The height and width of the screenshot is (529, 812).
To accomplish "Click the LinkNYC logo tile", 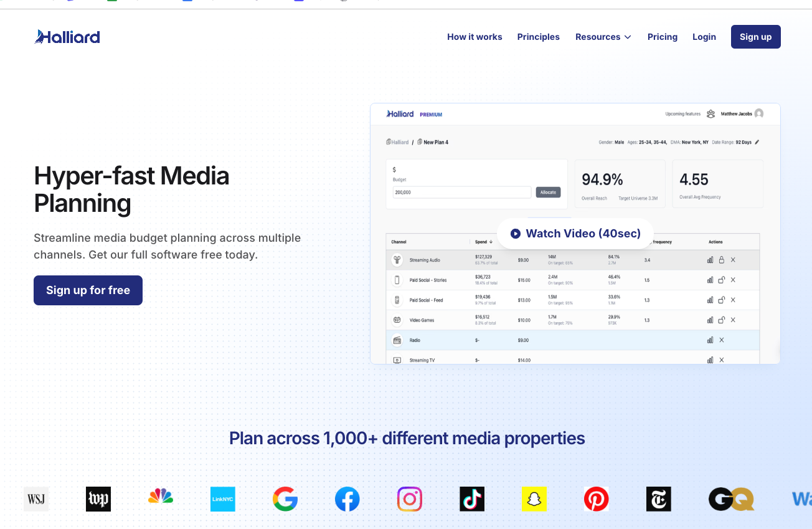I will pyautogui.click(x=223, y=499).
